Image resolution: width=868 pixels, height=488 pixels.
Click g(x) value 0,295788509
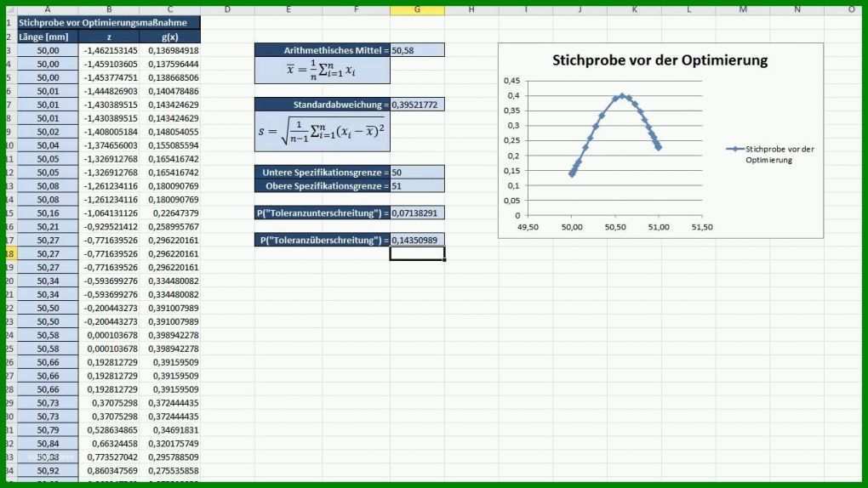[170, 457]
